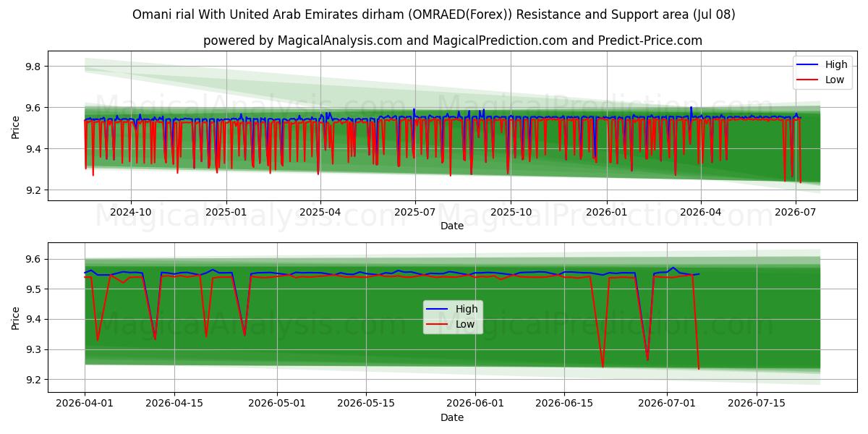This screenshot has height=434, width=868.
Task: Click the 2025-04 date tick label
Action: click(320, 212)
